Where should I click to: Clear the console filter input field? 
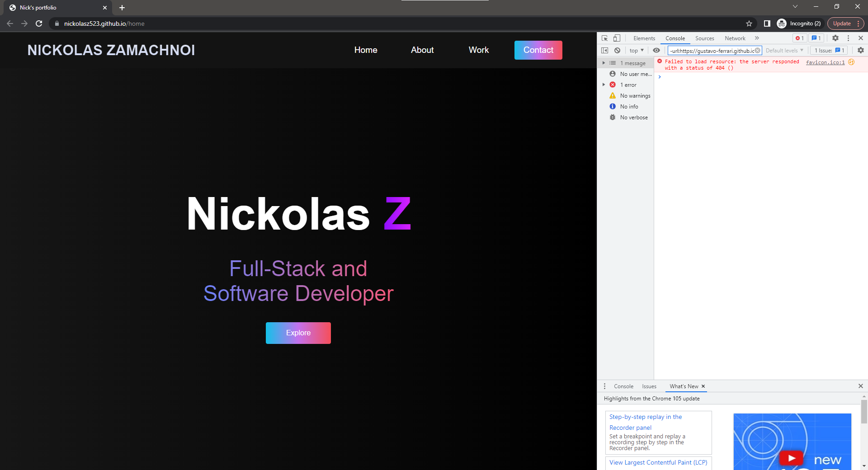757,51
